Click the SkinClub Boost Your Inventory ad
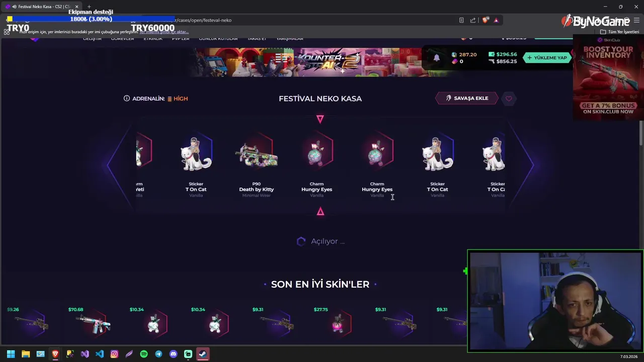This screenshot has height=362, width=644. 608,77
